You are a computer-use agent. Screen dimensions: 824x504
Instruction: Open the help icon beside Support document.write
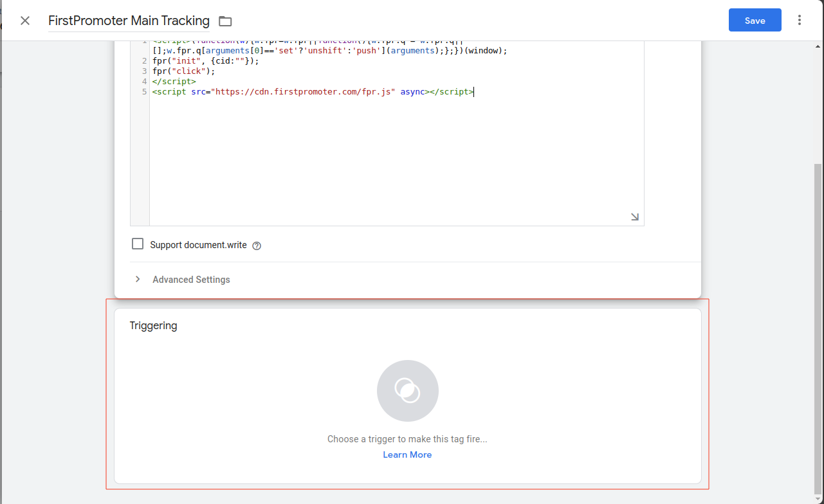(257, 246)
